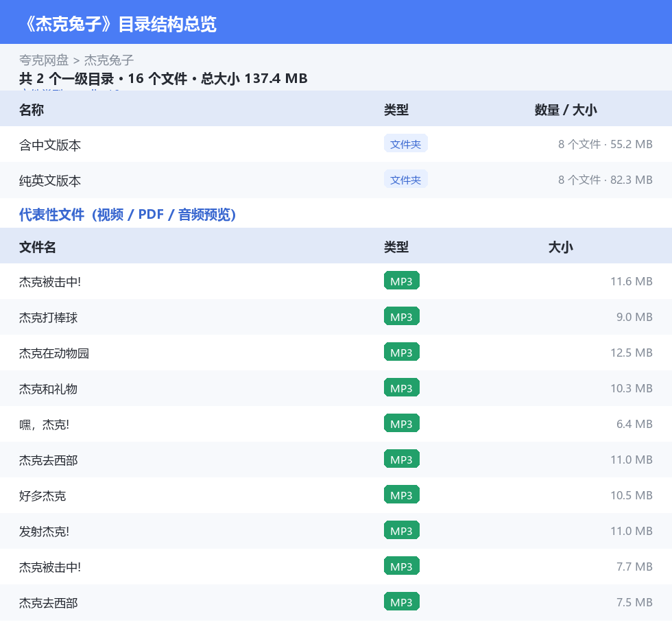This screenshot has height=642, width=672.
Task: Select the 杰克在动物园 file name
Action: tap(54, 353)
